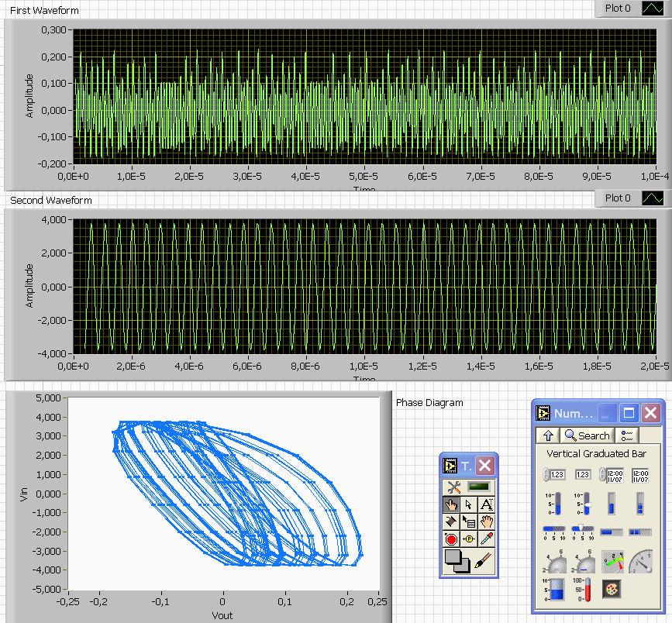
Task: Open Plot 0 legend of First Waveform
Action: point(617,9)
